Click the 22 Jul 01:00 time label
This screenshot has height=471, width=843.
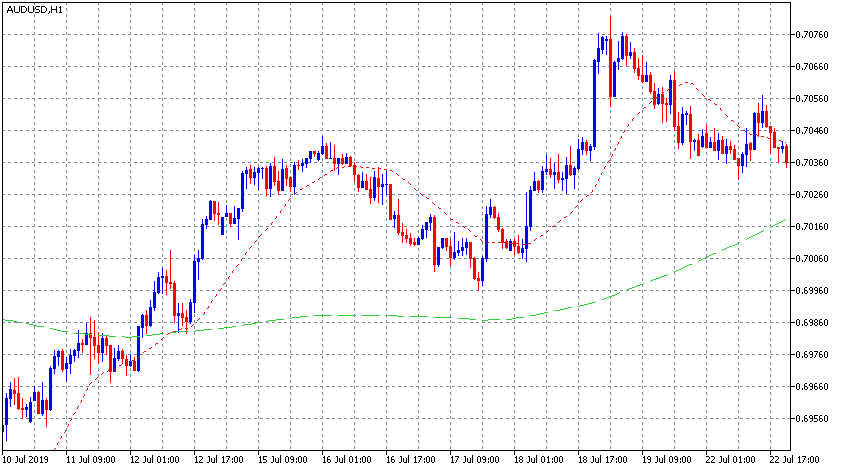(730, 460)
